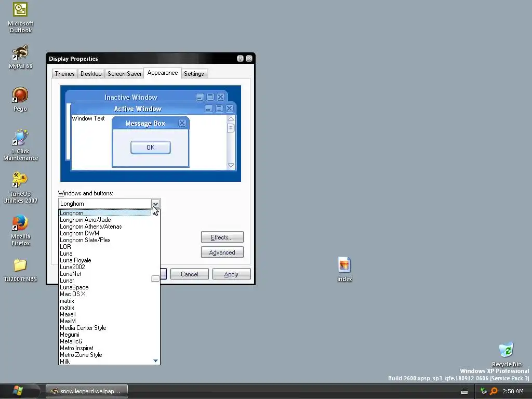Collapse the Windows and buttons dropdown arrow
This screenshot has height=399, width=532.
coord(155,204)
